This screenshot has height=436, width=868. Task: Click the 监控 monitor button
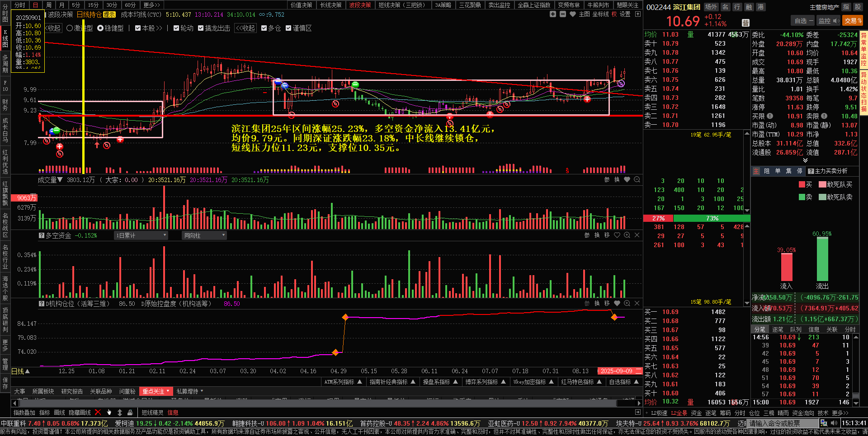828,20
